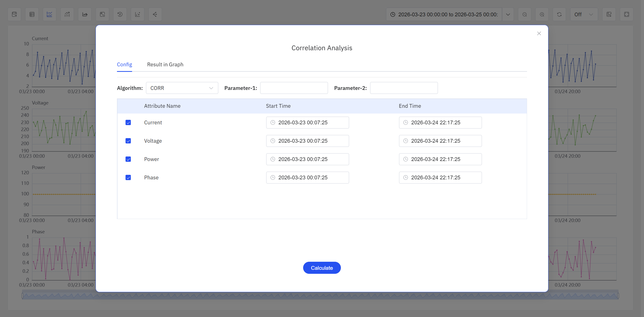Screen dimensions: 644x317
Task: Select the scatter plot icon
Action: point(137,14)
